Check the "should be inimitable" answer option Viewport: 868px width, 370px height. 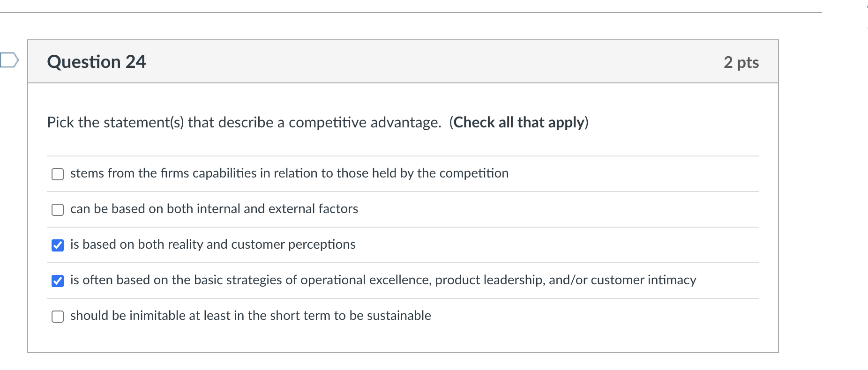(x=57, y=317)
